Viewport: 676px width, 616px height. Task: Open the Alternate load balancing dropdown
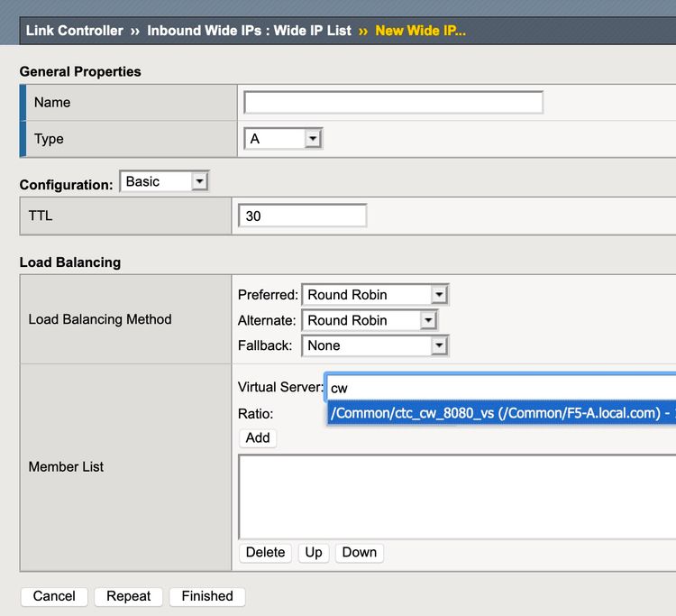click(370, 320)
